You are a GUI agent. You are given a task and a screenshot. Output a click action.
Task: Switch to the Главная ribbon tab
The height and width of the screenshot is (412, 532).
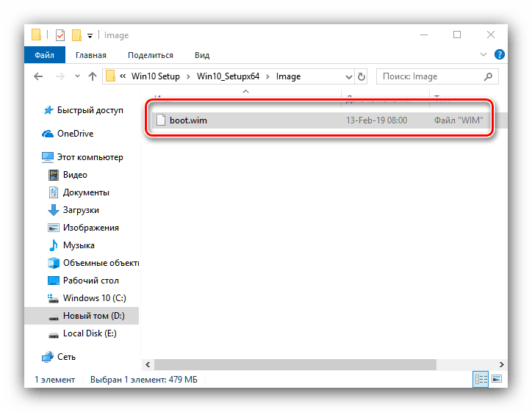pos(90,55)
